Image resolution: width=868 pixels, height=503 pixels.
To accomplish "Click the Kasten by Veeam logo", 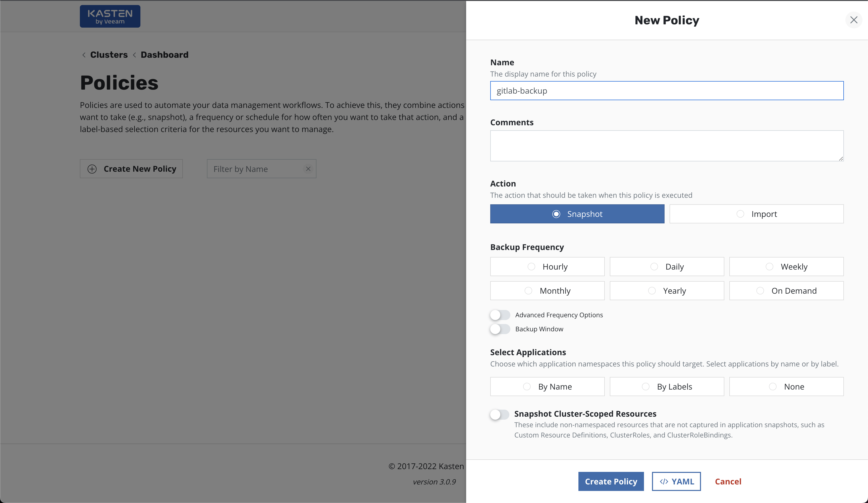I will tap(110, 16).
